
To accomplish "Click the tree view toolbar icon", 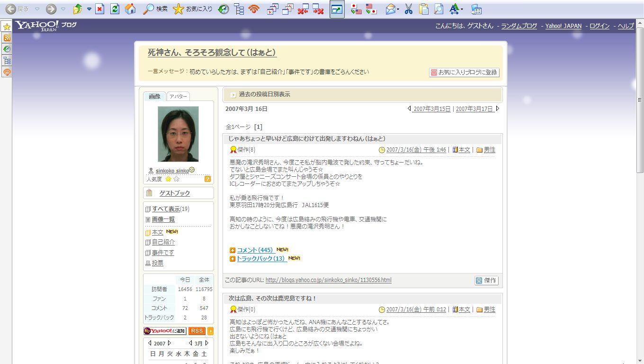I will pyautogui.click(x=239, y=9).
